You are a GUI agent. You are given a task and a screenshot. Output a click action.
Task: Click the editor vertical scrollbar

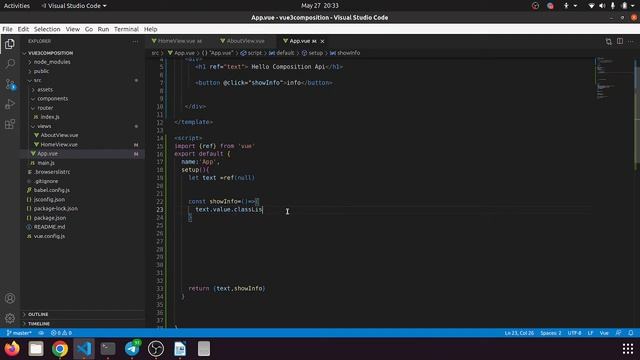pyautogui.click(x=637, y=114)
